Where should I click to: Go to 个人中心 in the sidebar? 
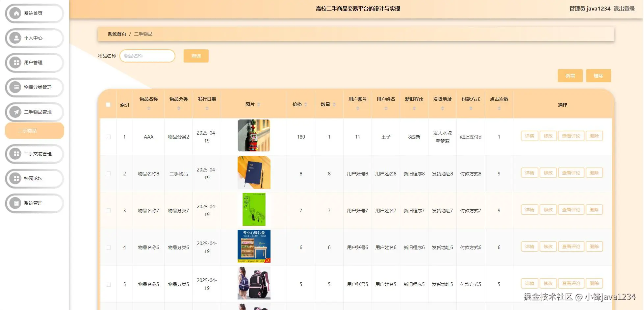[x=34, y=38]
